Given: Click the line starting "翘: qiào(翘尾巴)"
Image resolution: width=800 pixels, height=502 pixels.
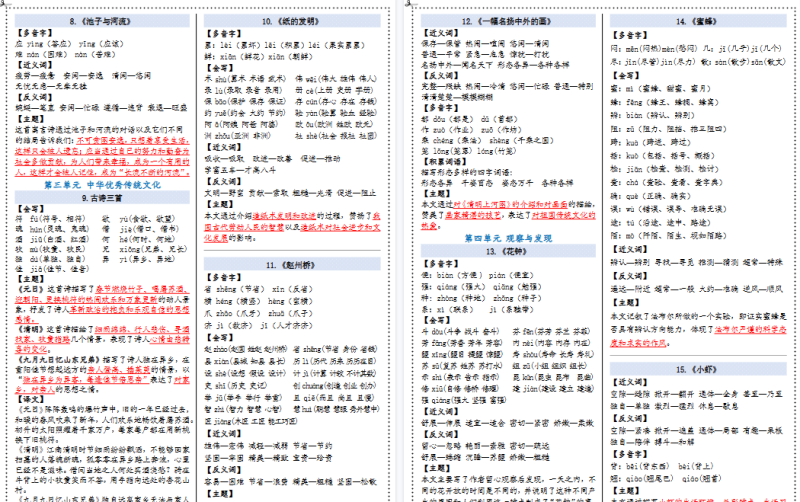Looking at the screenshot, I should (666, 479).
